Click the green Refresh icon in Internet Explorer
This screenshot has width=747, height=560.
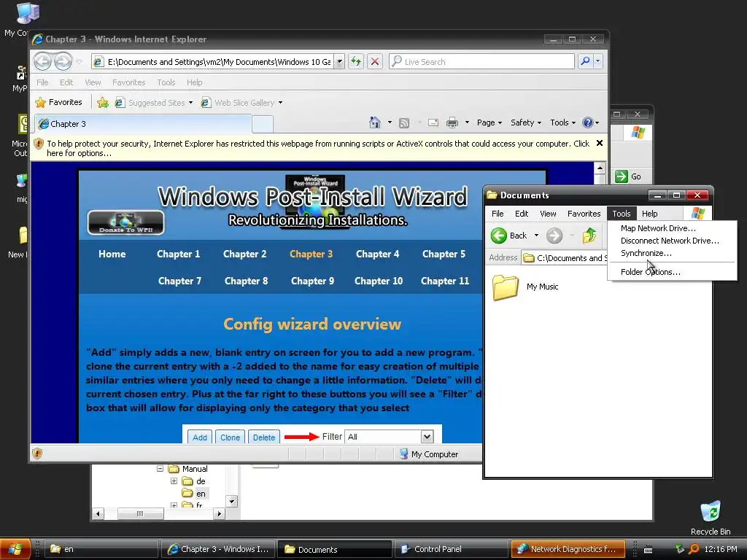click(356, 61)
